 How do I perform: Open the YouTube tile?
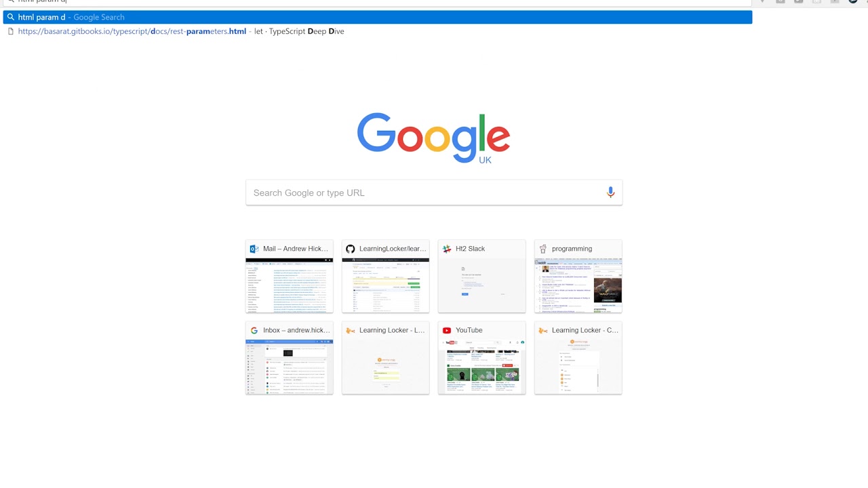[x=482, y=358]
